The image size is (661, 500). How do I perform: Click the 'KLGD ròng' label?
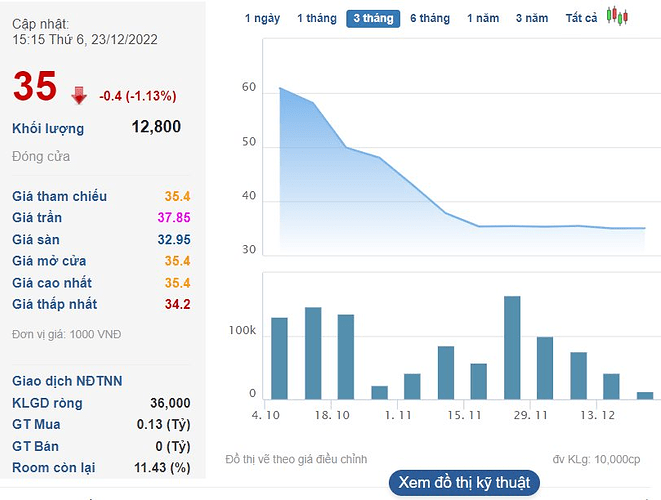point(47,403)
